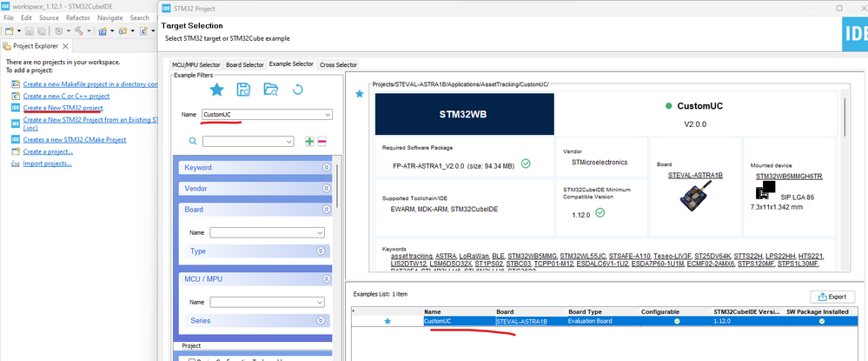
Task: Click the STM32WB5MMGH6TR chip package image
Action: [x=764, y=192]
